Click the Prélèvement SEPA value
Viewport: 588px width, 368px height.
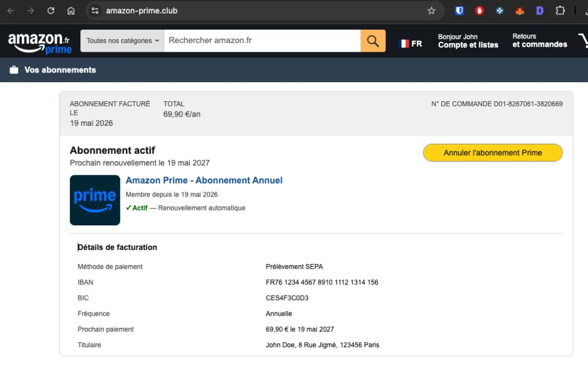(295, 267)
